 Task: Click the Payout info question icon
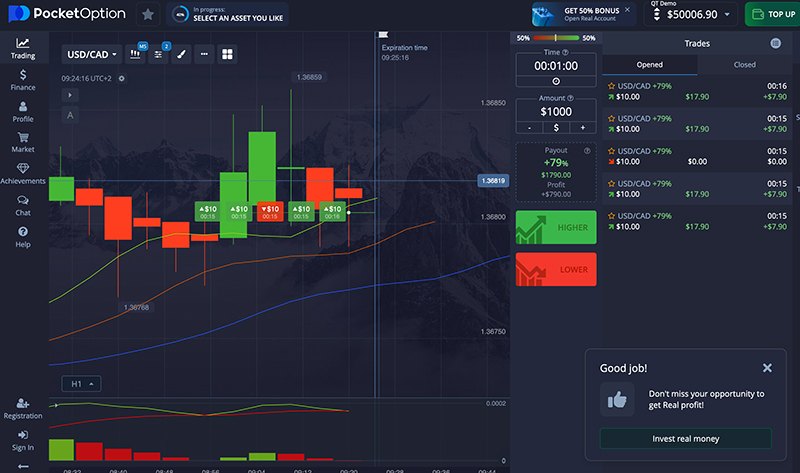pos(587,151)
